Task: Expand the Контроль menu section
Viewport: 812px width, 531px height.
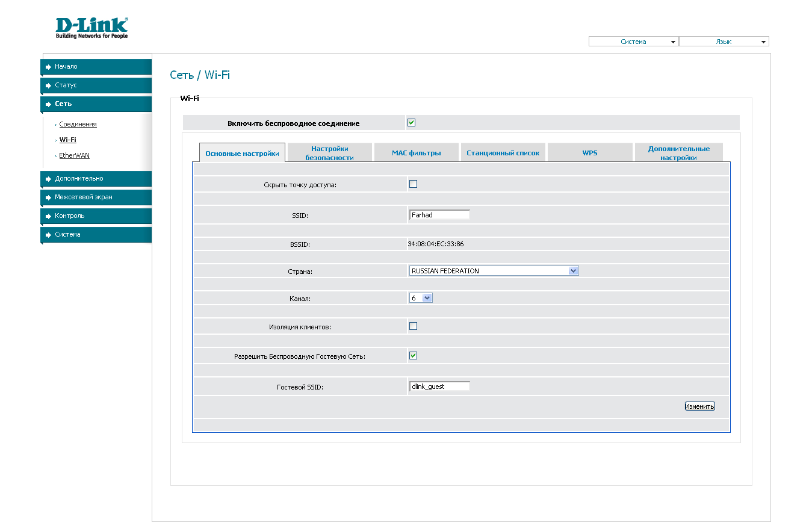Action: 96,216
